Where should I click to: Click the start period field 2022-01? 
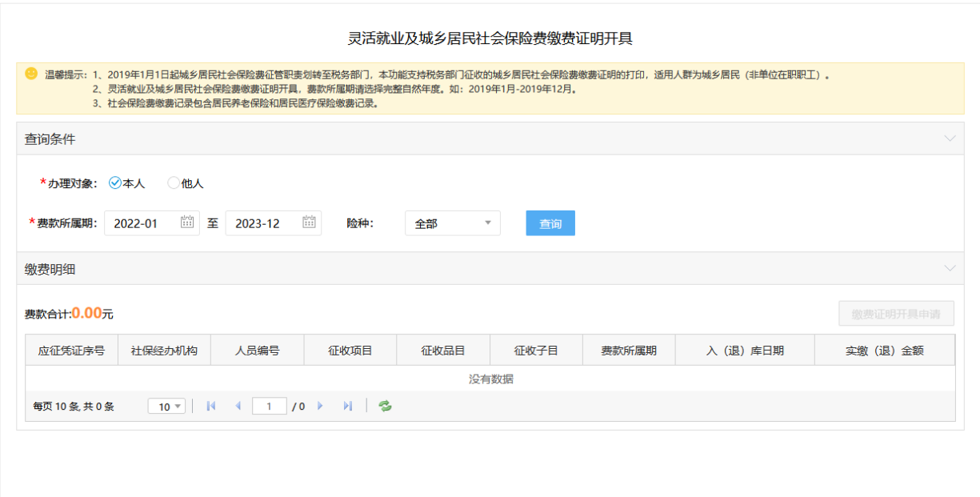[x=141, y=223]
